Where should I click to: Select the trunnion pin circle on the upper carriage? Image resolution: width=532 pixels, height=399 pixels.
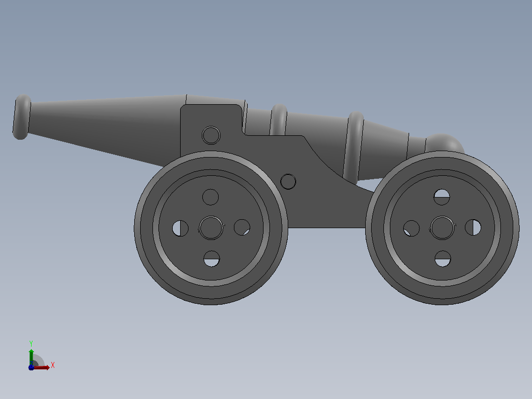211,135
